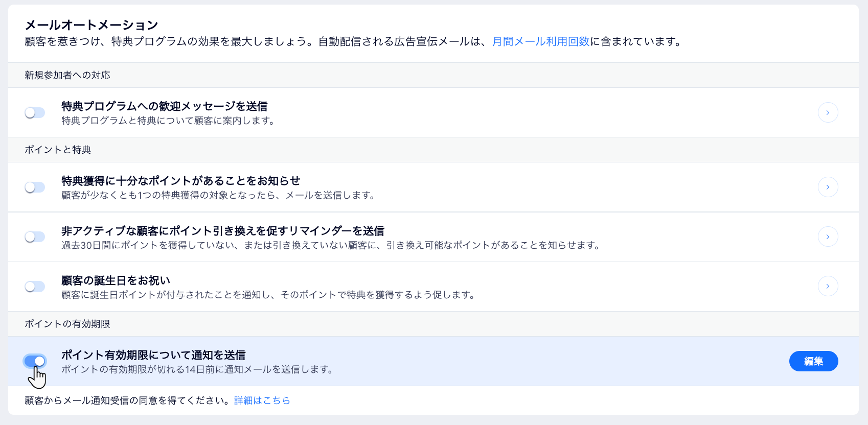Enable the 非アクティブな顧客 reminder toggle
Image resolution: width=868 pixels, height=425 pixels.
pos(35,237)
